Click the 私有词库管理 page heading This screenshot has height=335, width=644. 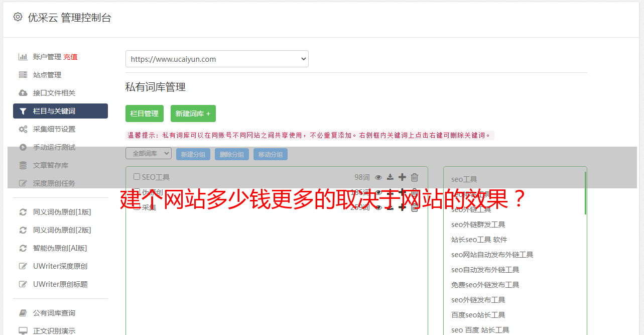156,87
